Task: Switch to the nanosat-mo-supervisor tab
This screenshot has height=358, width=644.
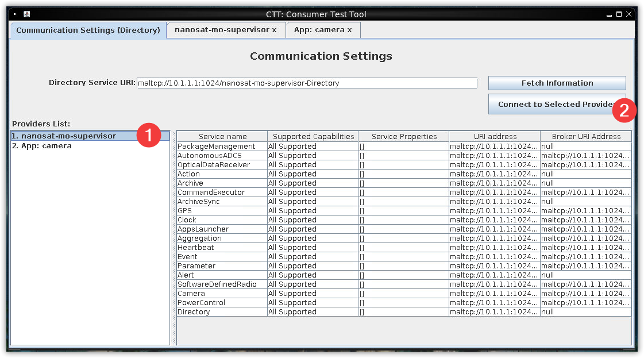Action: point(221,30)
